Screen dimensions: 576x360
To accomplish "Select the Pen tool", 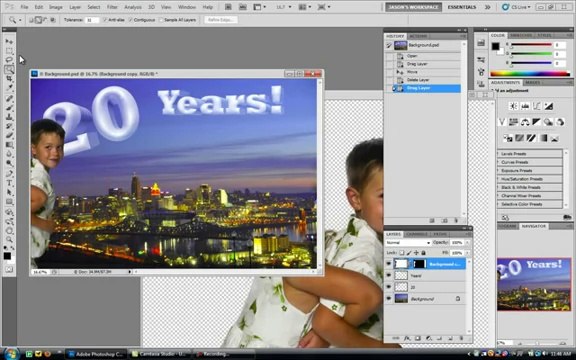I will 9,174.
